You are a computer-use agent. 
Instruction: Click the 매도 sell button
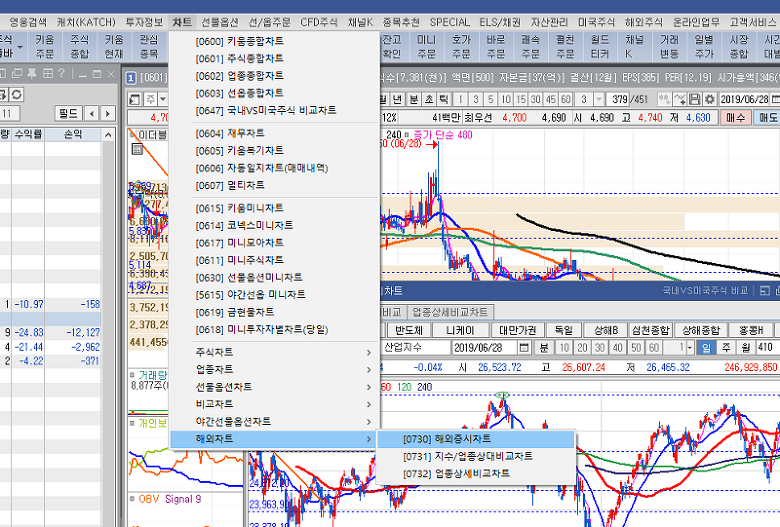pos(767,118)
